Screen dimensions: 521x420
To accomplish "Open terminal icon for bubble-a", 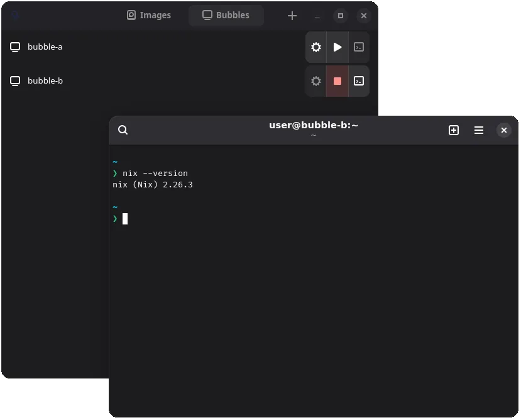I will coord(359,47).
